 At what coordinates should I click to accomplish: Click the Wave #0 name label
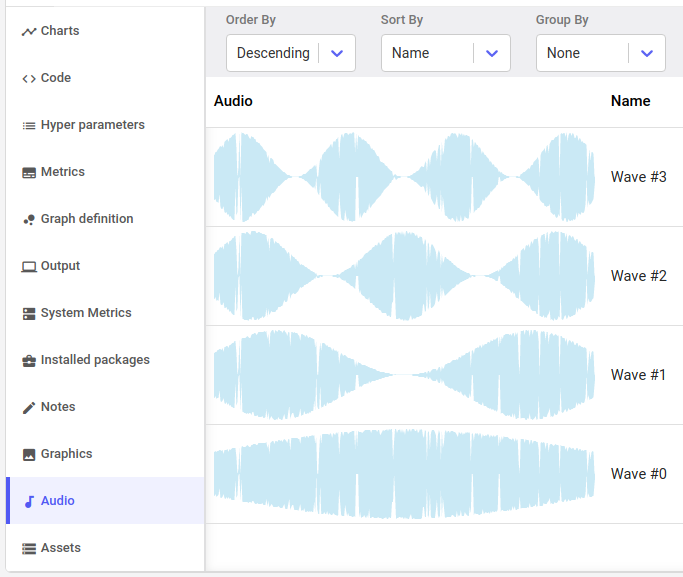639,474
